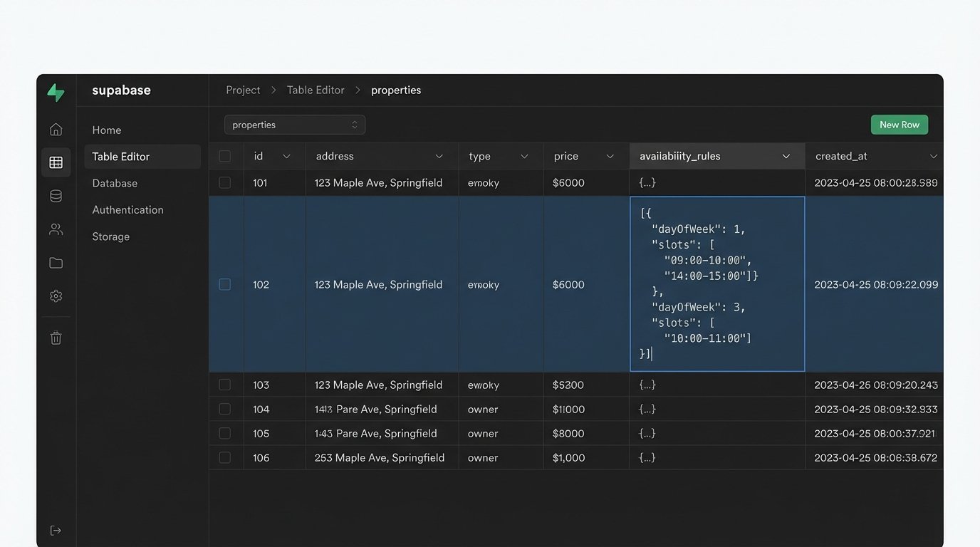Screen dimensions: 980x547
Task: Open the Supabase home dashboard icon
Action: tap(56, 129)
